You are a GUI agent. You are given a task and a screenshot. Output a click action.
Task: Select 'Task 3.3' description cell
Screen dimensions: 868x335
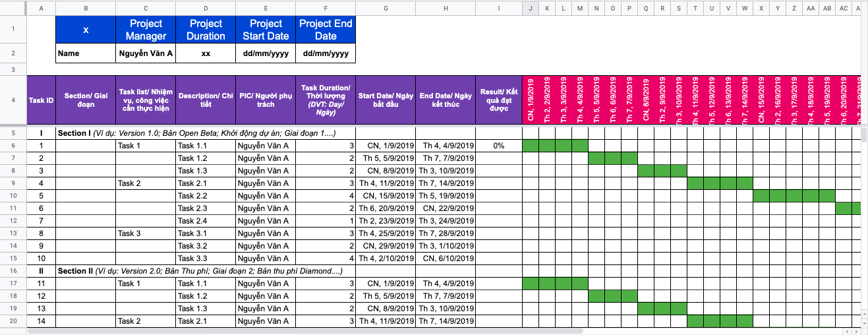tap(206, 259)
